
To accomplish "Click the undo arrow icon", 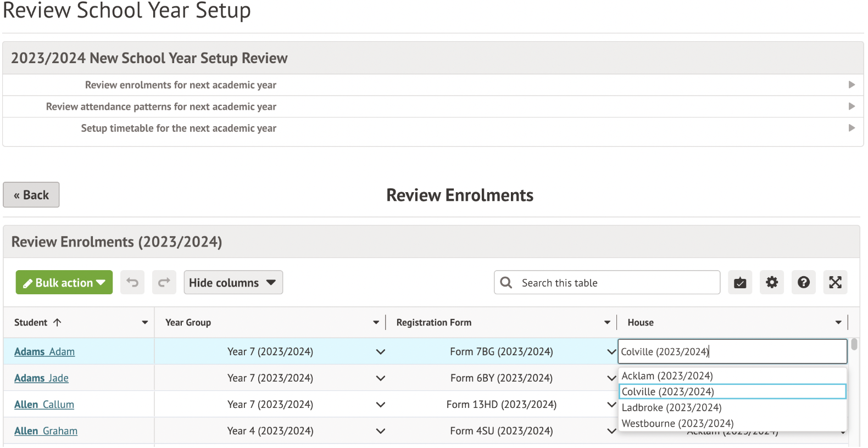I will tap(132, 282).
